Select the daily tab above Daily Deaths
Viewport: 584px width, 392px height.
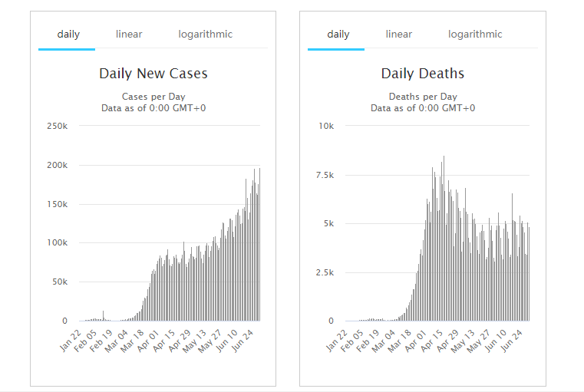pyautogui.click(x=338, y=35)
